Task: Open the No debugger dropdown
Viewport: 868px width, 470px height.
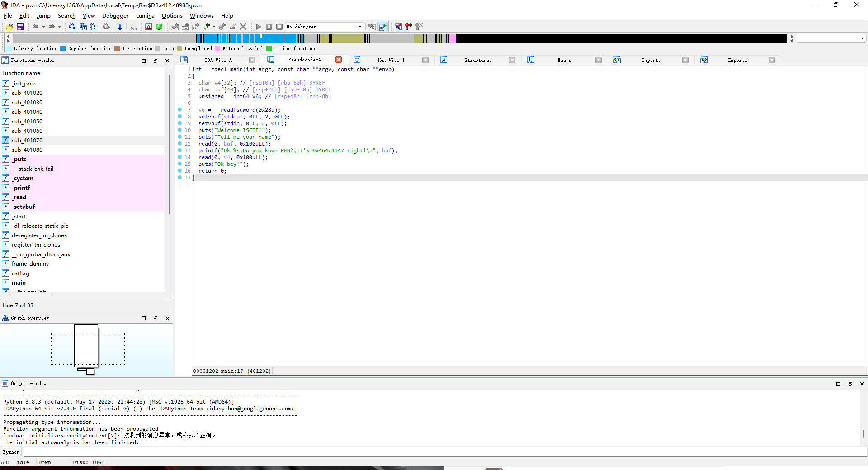Action: tap(324, 27)
